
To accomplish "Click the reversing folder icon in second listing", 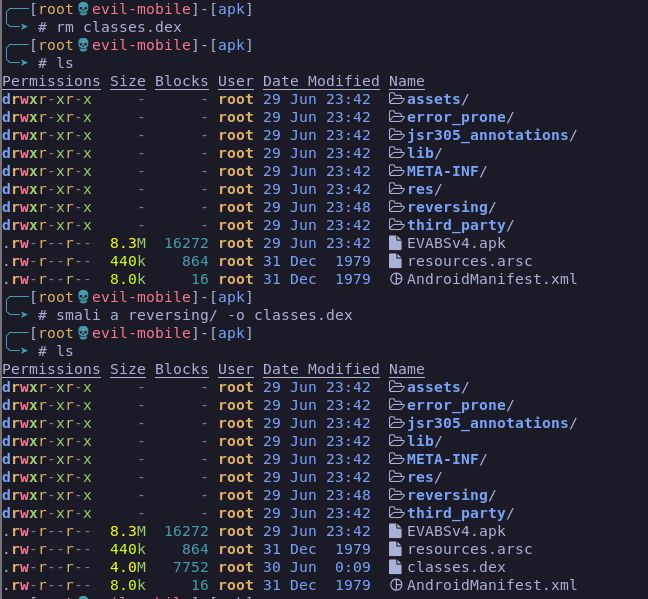I will 395,495.
